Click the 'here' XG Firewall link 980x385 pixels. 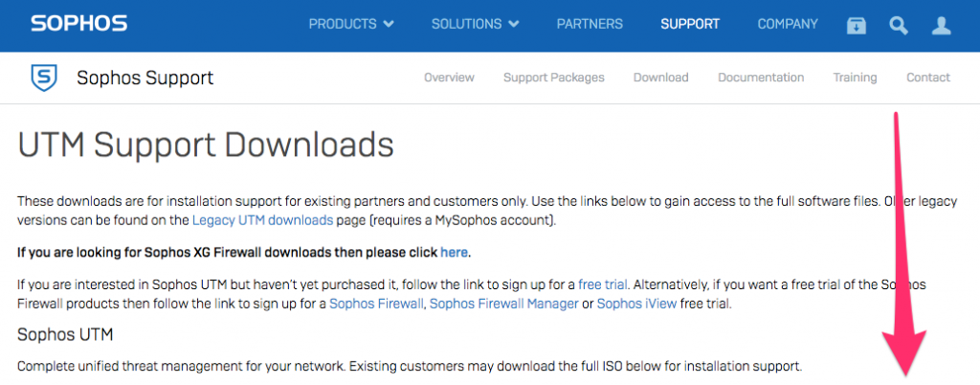(x=454, y=253)
